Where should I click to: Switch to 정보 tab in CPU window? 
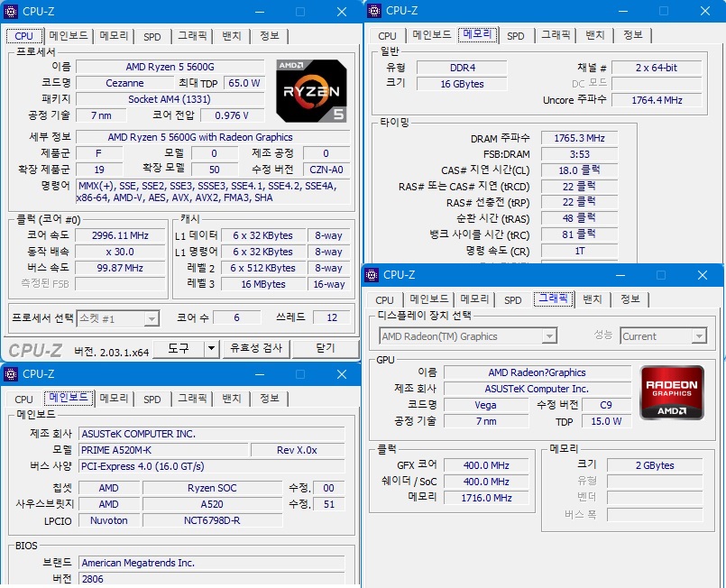270,36
